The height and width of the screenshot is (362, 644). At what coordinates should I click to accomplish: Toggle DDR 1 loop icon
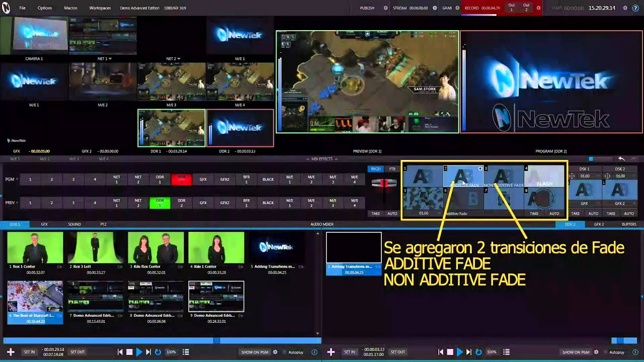(158, 352)
